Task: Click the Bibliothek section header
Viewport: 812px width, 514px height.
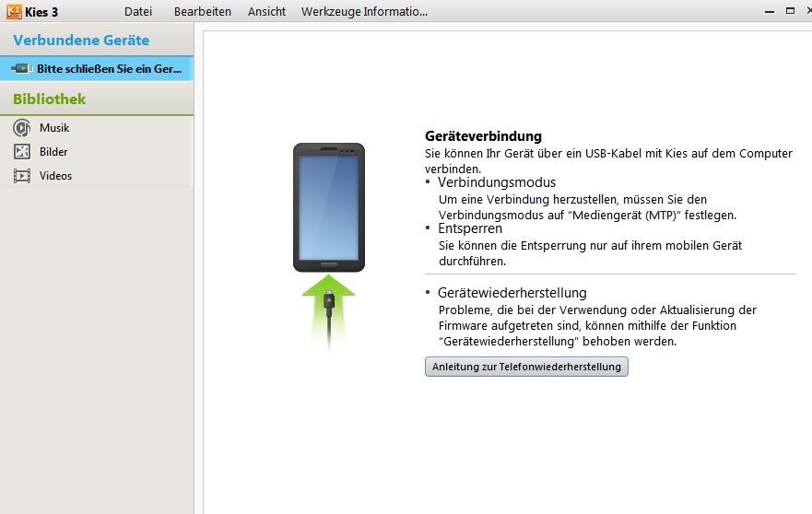Action: [49, 99]
